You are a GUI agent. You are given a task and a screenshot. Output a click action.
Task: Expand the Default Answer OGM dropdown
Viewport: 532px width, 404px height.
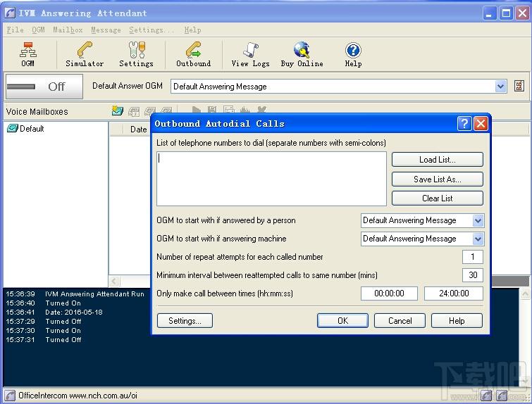point(500,87)
